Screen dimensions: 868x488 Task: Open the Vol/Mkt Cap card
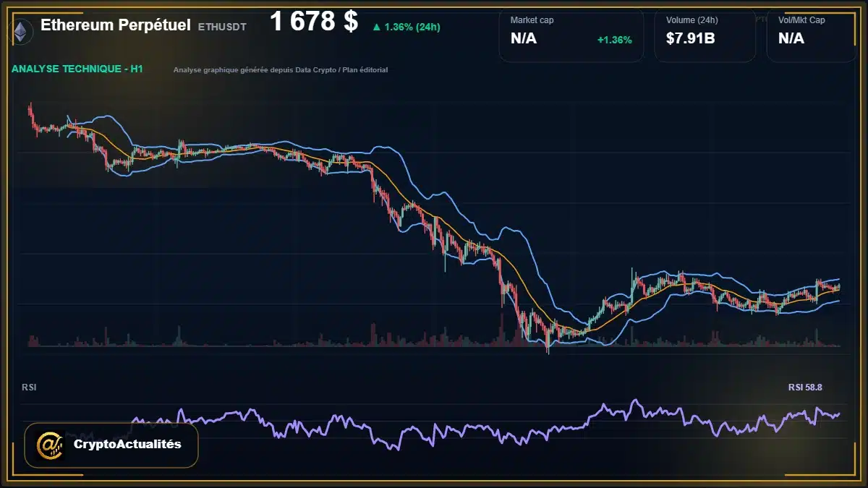[x=812, y=35]
